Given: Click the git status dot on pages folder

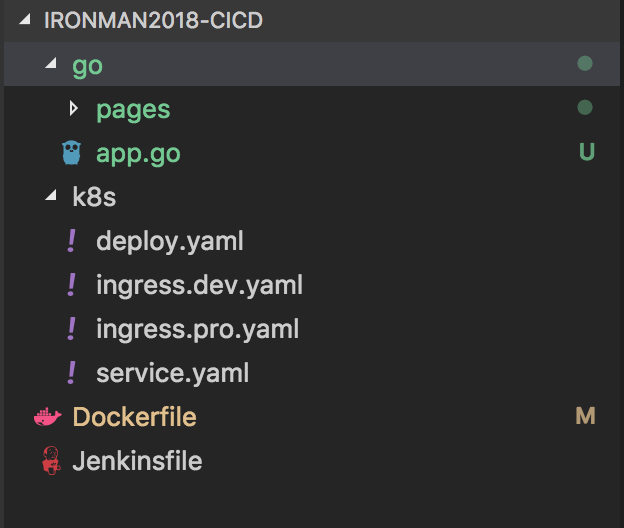Looking at the screenshot, I should coord(586,108).
